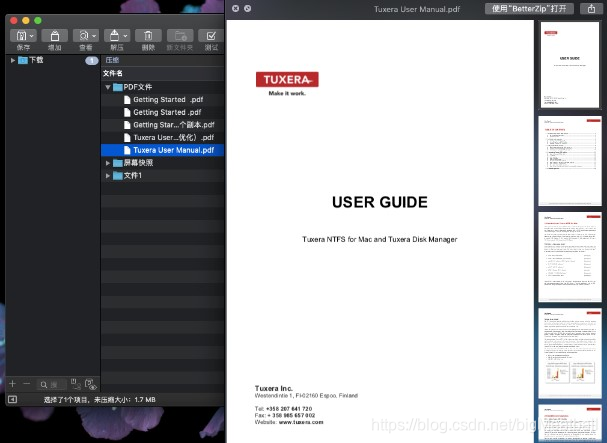The width and height of the screenshot is (607, 443).
Task: Click the 新文件夹 (New Folder) toolbar icon
Action: pos(180,36)
